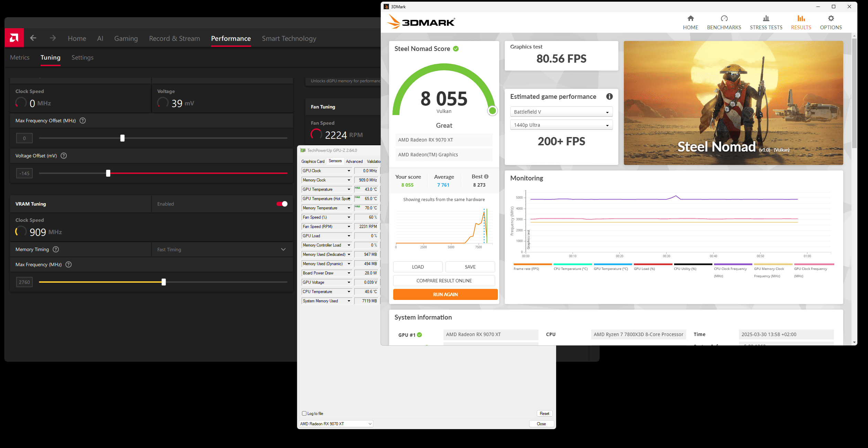Switch to the Gaming tab in Adrenalin
The height and width of the screenshot is (448, 868).
coord(126,38)
